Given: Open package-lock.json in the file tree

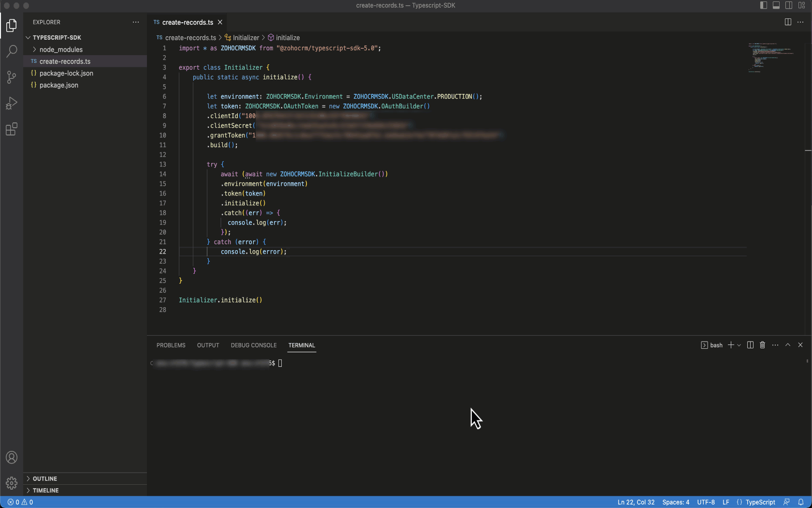Looking at the screenshot, I should [x=66, y=73].
